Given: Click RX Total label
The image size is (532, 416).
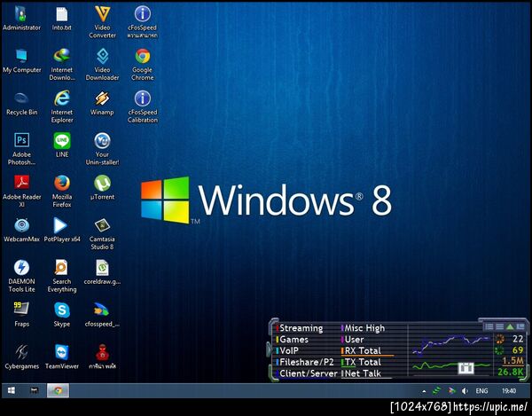Looking at the screenshot, I should (x=363, y=350).
